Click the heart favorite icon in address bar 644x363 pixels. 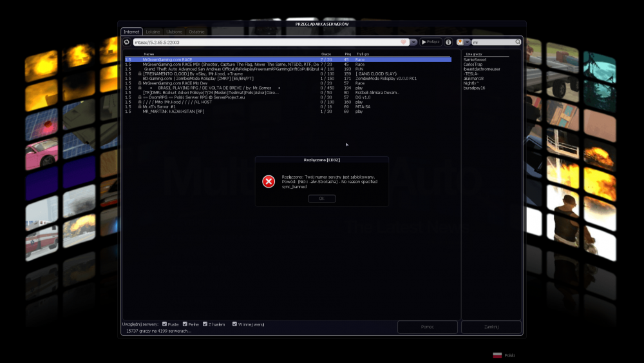click(x=404, y=42)
